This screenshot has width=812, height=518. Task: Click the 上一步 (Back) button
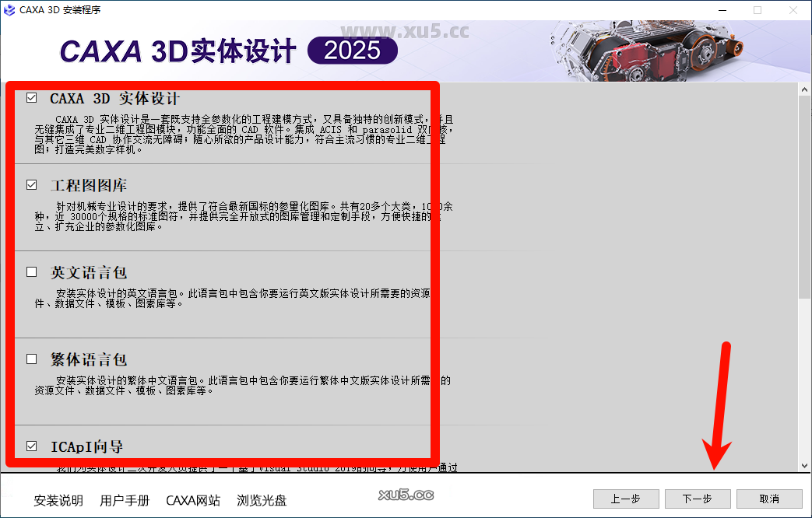tap(626, 499)
